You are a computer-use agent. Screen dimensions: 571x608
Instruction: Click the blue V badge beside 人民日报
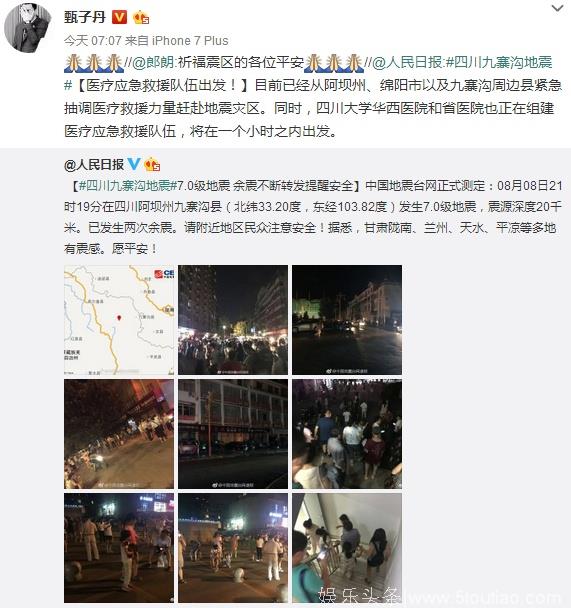click(134, 164)
